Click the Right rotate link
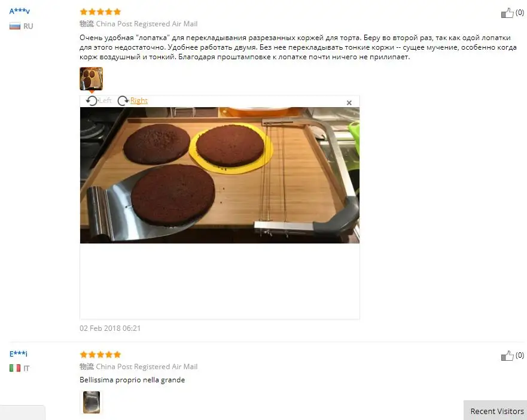527x420 pixels. pos(139,101)
